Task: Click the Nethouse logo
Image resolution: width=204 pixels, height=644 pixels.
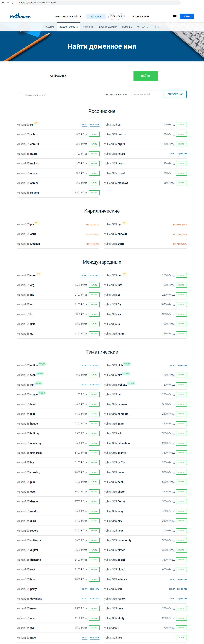Action: (x=20, y=17)
